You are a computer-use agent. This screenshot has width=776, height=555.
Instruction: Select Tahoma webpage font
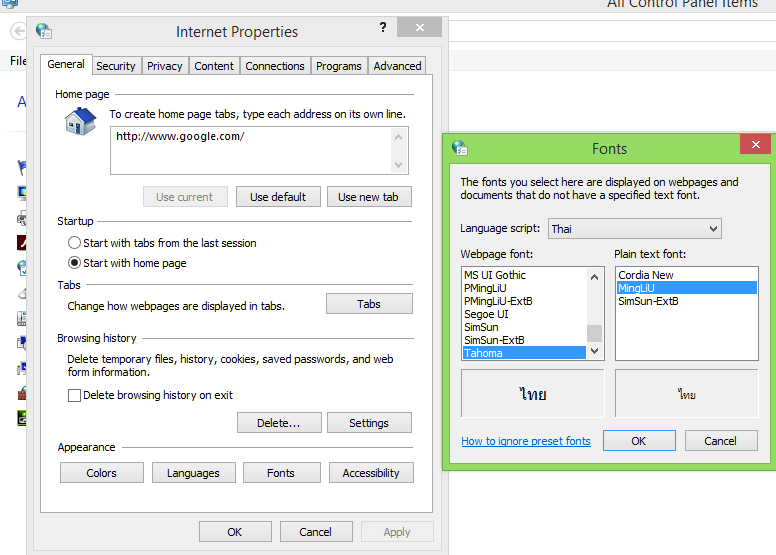coord(524,353)
